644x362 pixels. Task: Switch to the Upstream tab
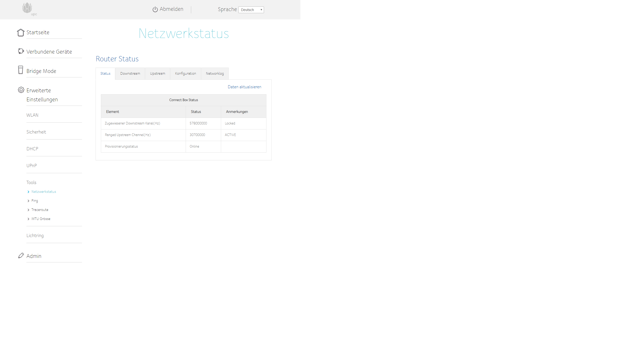click(x=157, y=74)
